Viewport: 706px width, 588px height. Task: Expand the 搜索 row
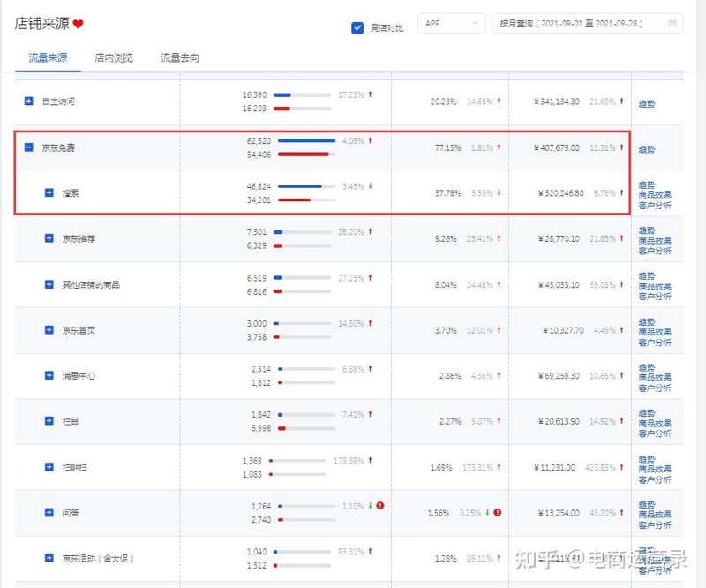pos(49,192)
